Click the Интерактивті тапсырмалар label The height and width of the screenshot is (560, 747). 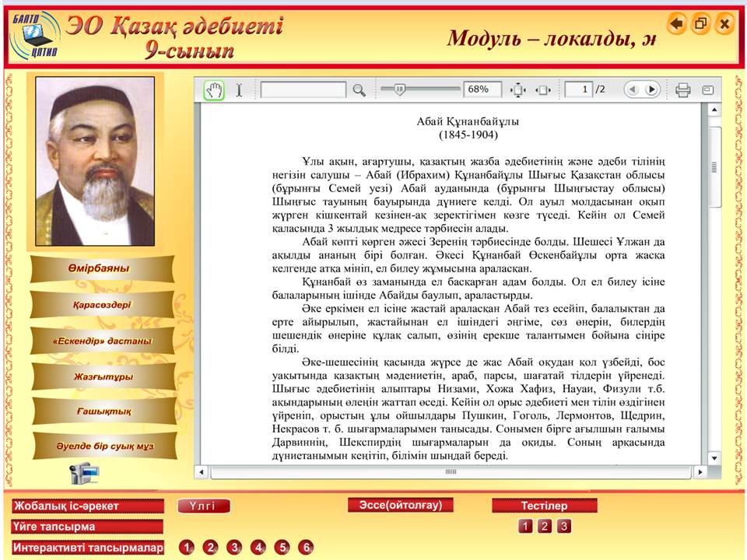(x=88, y=548)
